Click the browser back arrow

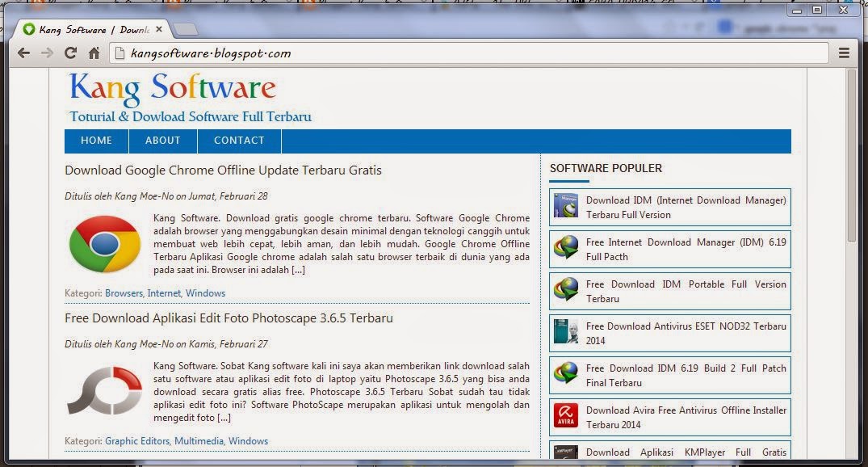(24, 53)
